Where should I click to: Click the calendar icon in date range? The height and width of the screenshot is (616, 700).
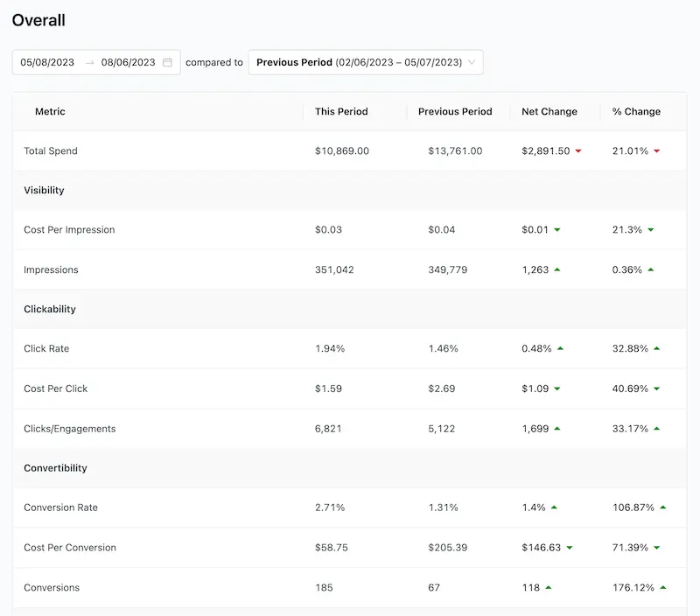pos(167,62)
